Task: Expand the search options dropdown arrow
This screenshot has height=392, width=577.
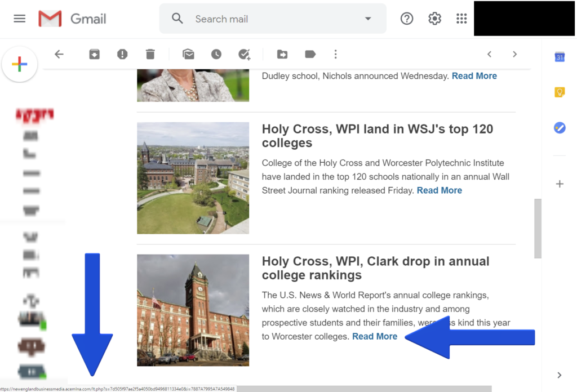Action: coord(368,19)
